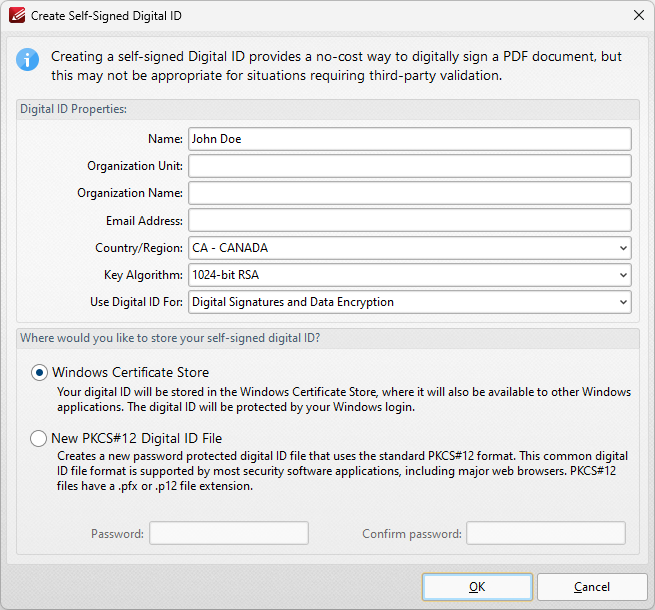Image resolution: width=655 pixels, height=610 pixels.
Task: Click the Confirm password input field
Action: coord(546,533)
